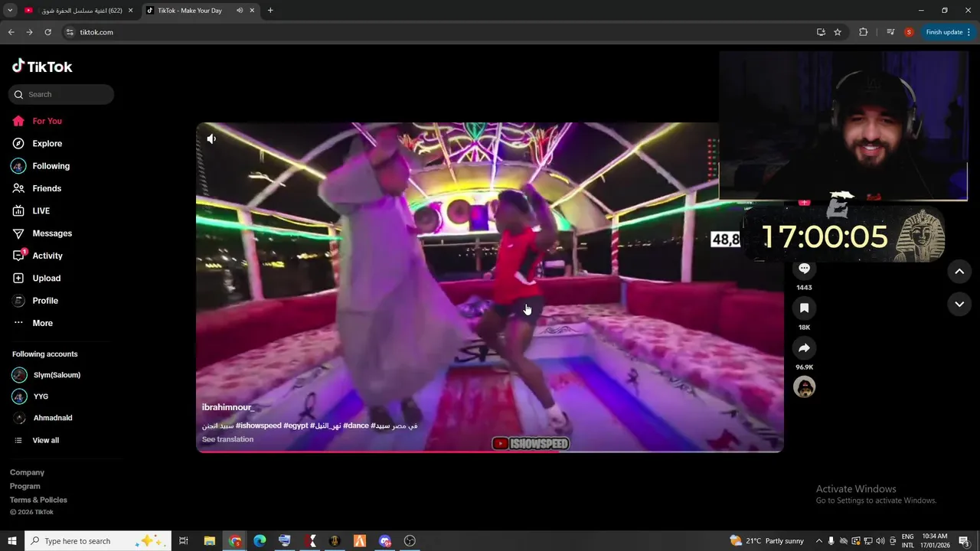Open the video comments
This screenshot has width=980, height=551.
tap(804, 269)
